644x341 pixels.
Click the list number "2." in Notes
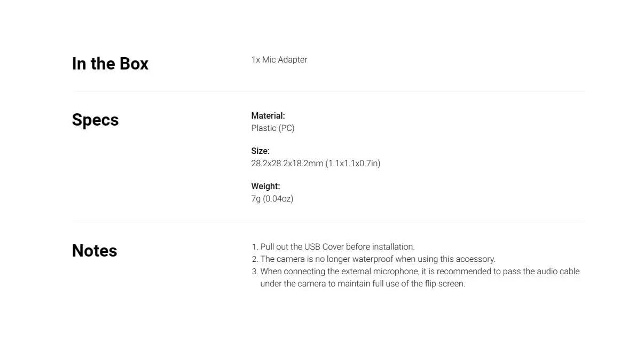[255, 259]
